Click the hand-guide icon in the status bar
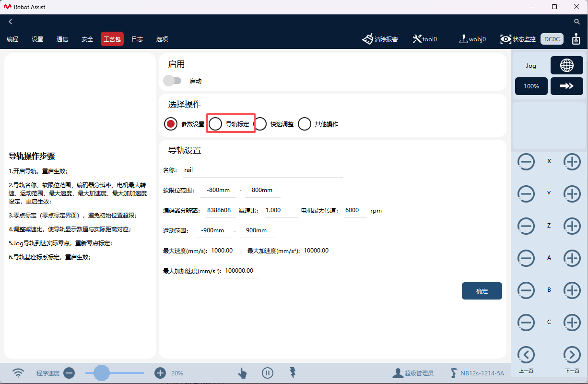The height and width of the screenshot is (384, 588). pos(242,373)
